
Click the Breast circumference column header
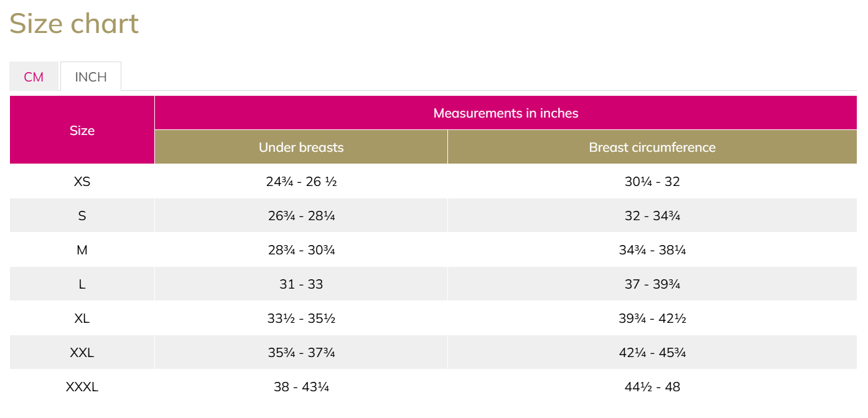pos(652,147)
